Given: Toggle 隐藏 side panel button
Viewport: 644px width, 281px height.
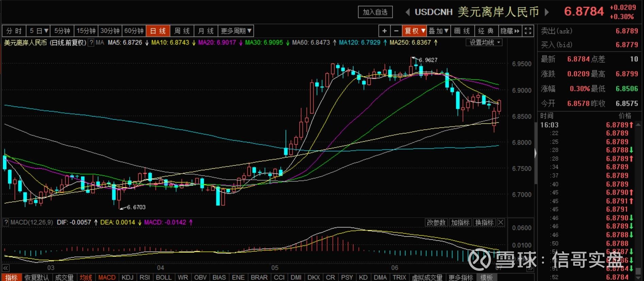Looking at the screenshot, I should click(510, 31).
